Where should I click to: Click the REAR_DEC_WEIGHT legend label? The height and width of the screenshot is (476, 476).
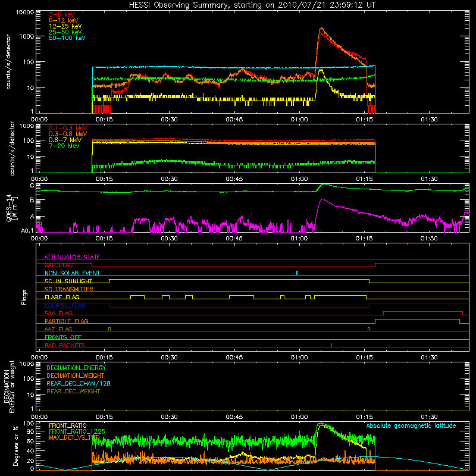tap(73, 392)
